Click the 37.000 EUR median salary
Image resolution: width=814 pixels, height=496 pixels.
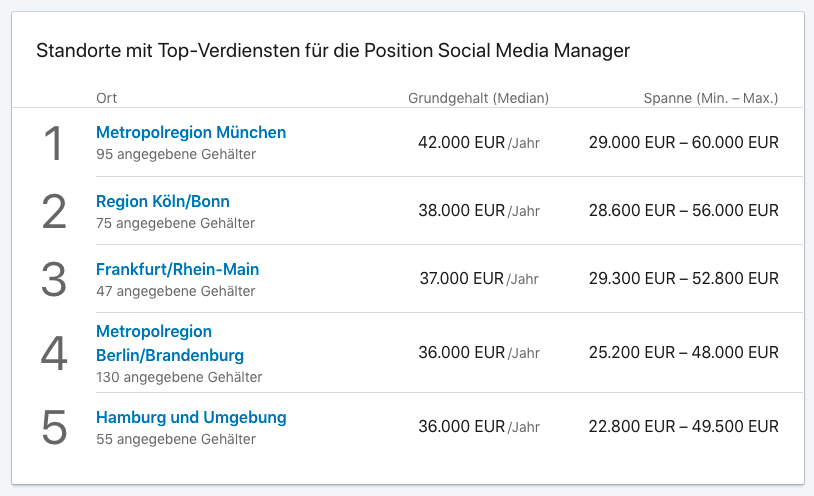click(462, 278)
